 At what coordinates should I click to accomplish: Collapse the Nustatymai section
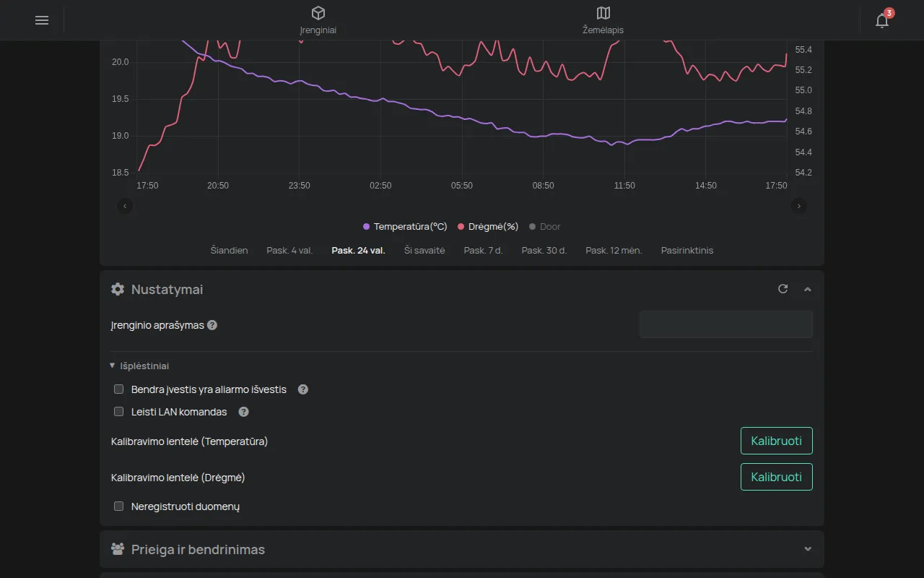click(x=808, y=289)
